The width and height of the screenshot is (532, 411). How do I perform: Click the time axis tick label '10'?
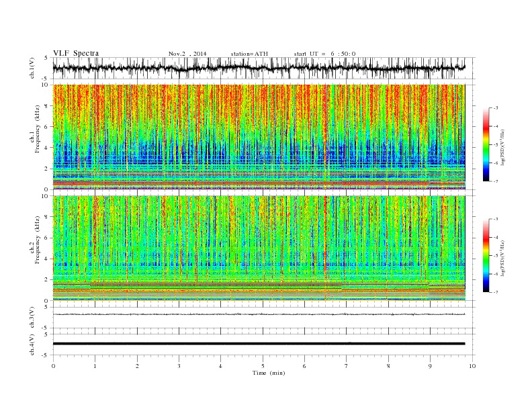coord(472,366)
